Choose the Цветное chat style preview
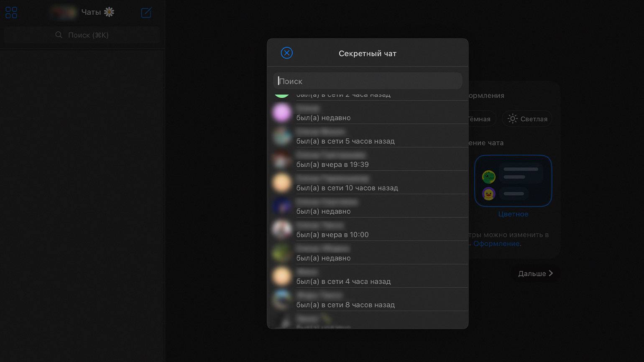The image size is (644, 362). point(513,181)
